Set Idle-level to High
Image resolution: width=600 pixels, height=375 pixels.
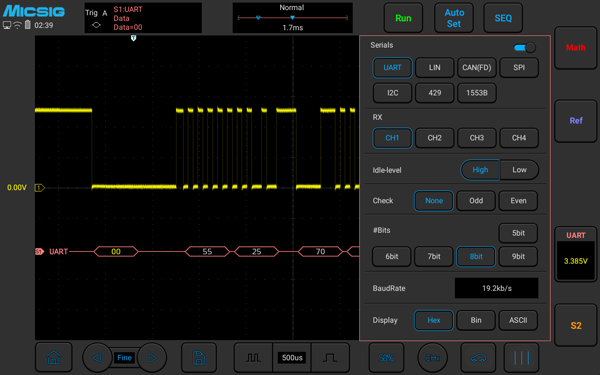pos(480,170)
